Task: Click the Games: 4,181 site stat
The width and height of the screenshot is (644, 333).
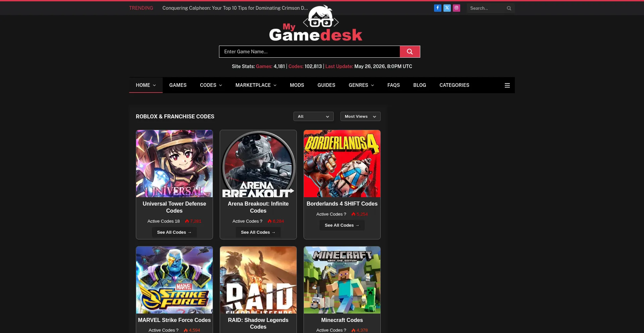Action: pyautogui.click(x=270, y=66)
